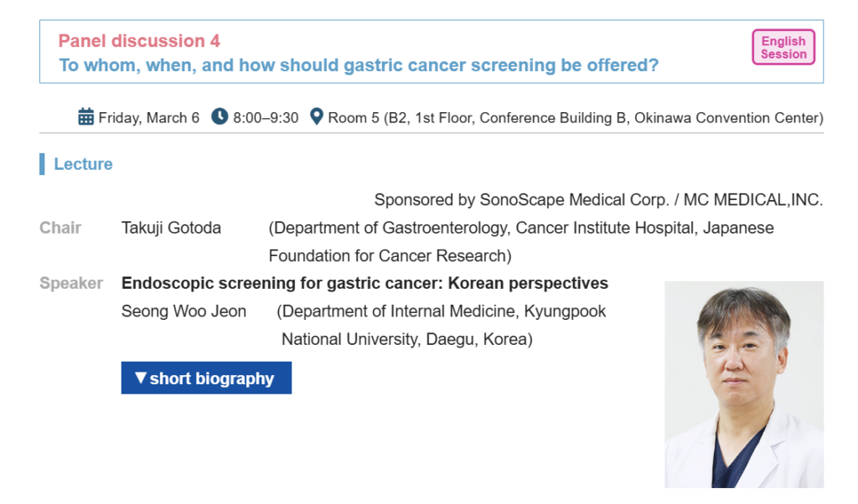Click the location pin icon before Room 5
The width and height of the screenshot is (858, 504).
[316, 117]
